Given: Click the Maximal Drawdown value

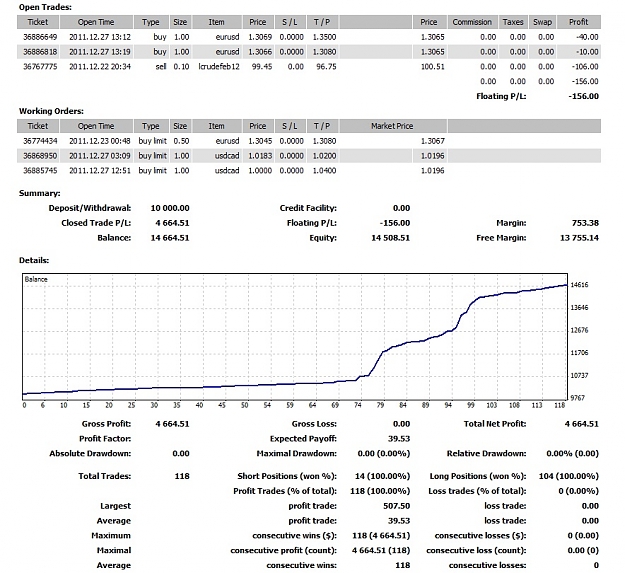Looking at the screenshot, I should click(x=383, y=453).
